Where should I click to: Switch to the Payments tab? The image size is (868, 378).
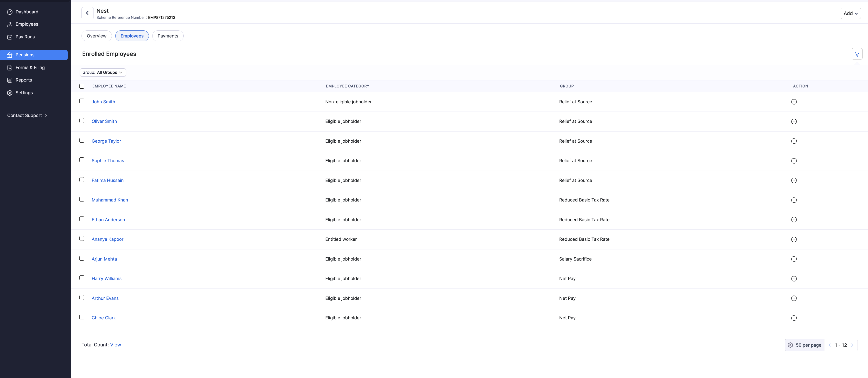click(168, 36)
